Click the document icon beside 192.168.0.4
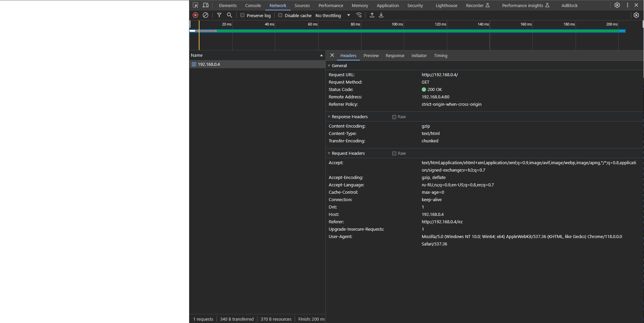Viewport: 644px width, 323px height. click(x=194, y=64)
